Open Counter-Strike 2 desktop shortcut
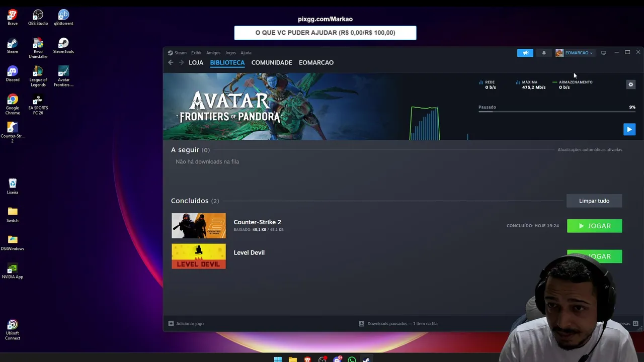Viewport: 644px width, 362px height. tap(13, 132)
